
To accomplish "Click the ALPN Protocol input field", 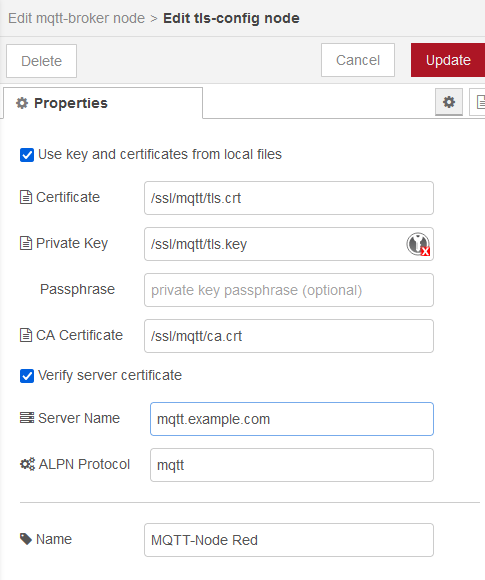I will coord(292,465).
